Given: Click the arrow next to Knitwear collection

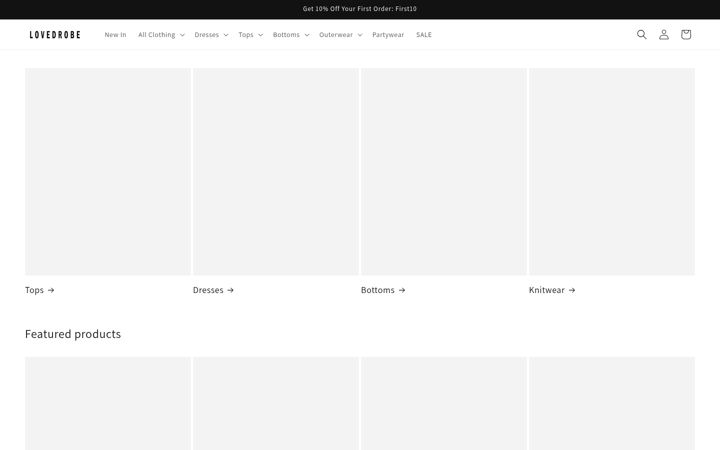Looking at the screenshot, I should [x=572, y=290].
